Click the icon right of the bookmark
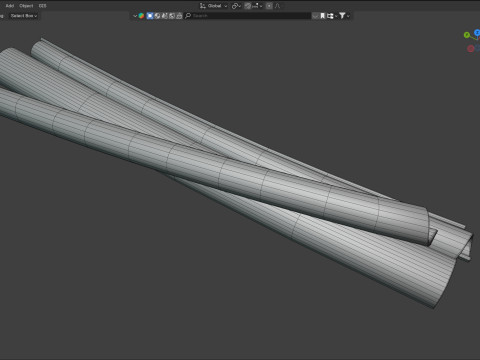480x360 pixels. [330, 16]
